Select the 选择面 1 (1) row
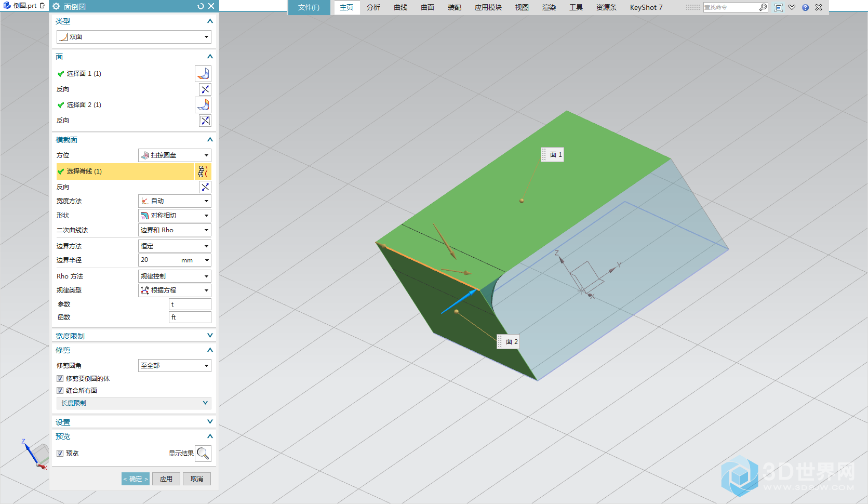The height and width of the screenshot is (504, 868). (125, 74)
